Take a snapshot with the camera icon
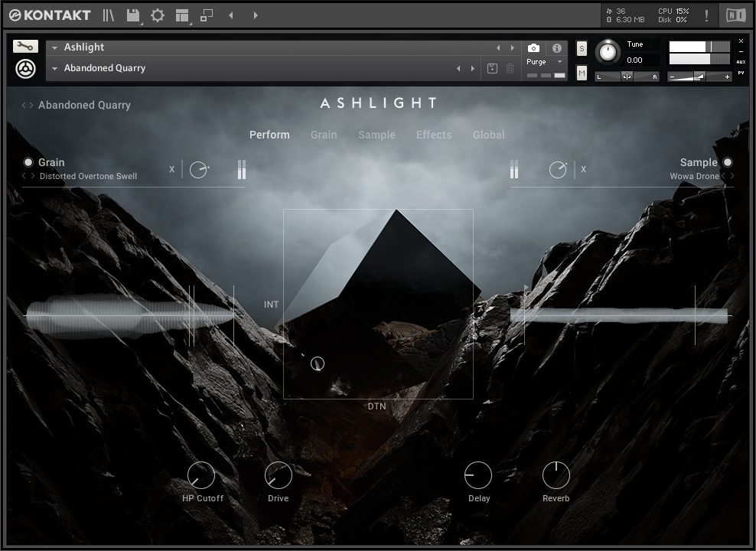This screenshot has height=551, width=756. 533,48
